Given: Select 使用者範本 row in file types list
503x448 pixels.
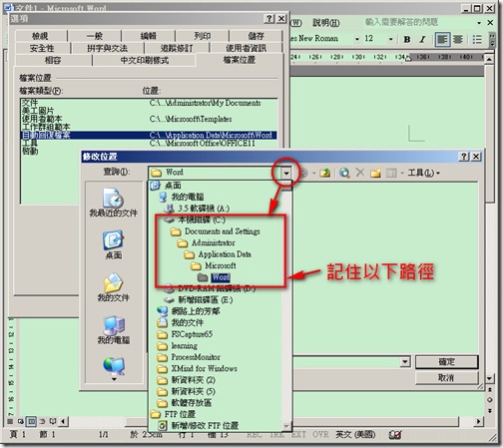Looking at the screenshot, I should (149, 119).
